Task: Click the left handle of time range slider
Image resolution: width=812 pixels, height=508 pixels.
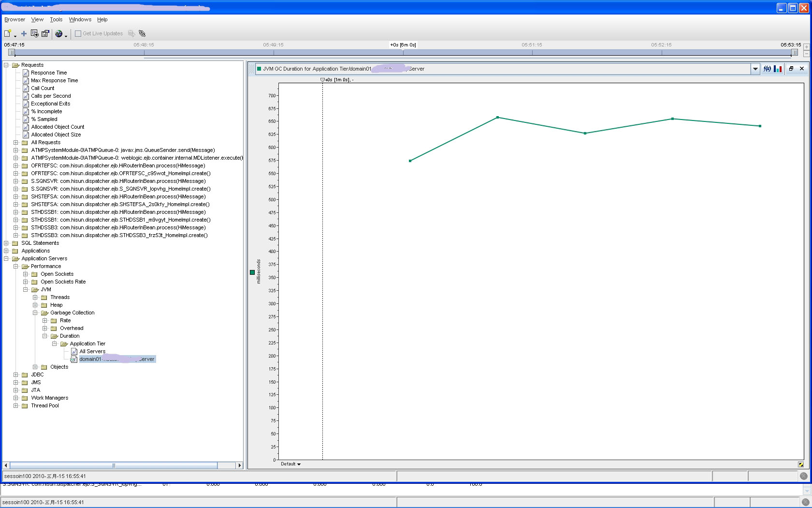Action: (12, 52)
